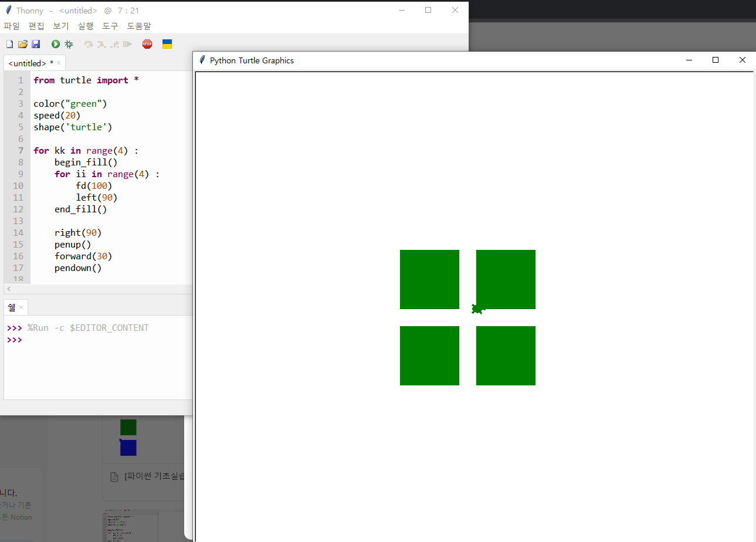
Task: Click code line right(90)
Action: [x=78, y=233]
